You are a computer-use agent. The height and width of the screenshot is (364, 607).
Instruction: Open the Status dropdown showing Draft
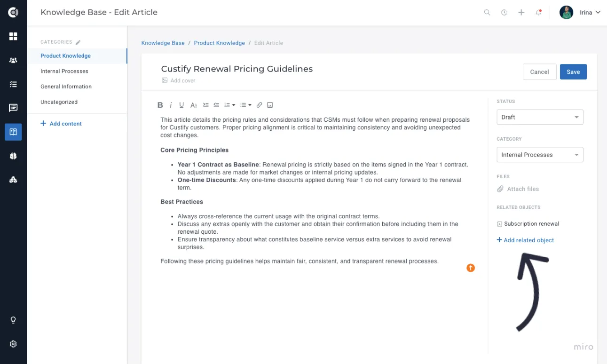[540, 117]
